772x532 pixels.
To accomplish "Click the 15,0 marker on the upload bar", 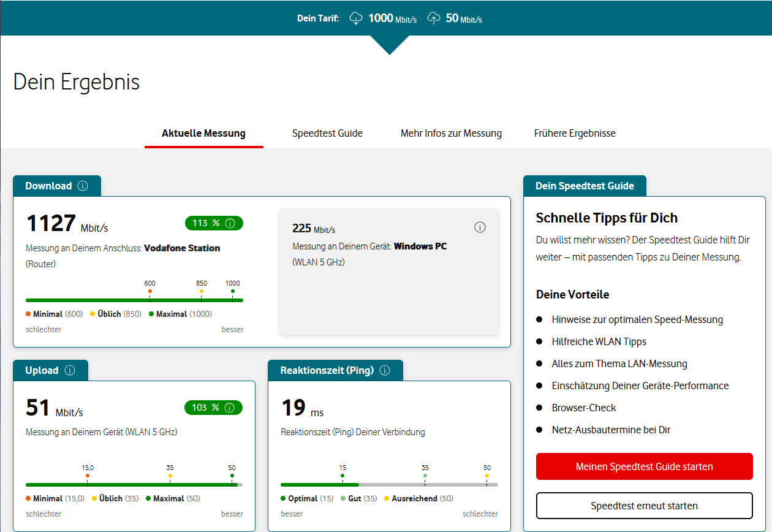I will tap(88, 476).
